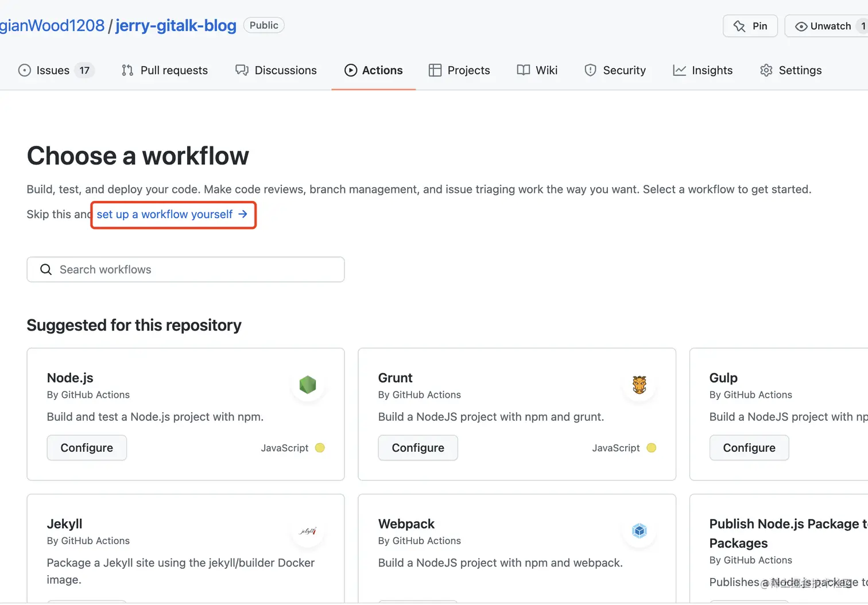This screenshot has width=868, height=605.
Task: Focus the Search workflows field
Action: pos(185,269)
